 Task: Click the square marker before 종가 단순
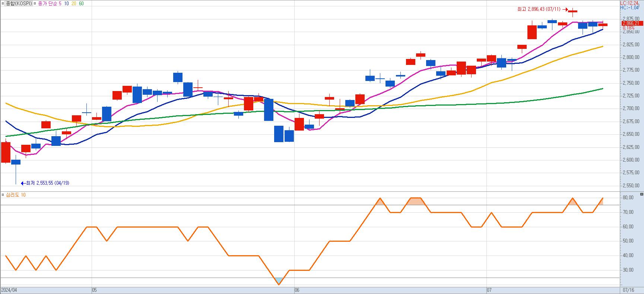35,3
